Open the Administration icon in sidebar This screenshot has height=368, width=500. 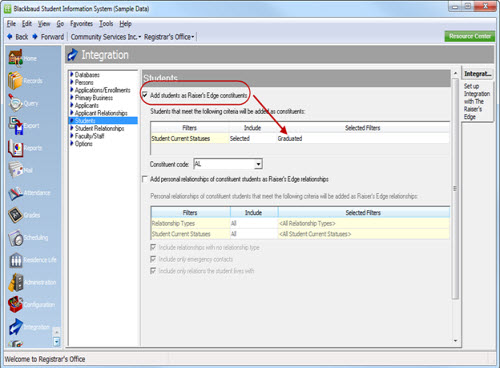coord(16,282)
